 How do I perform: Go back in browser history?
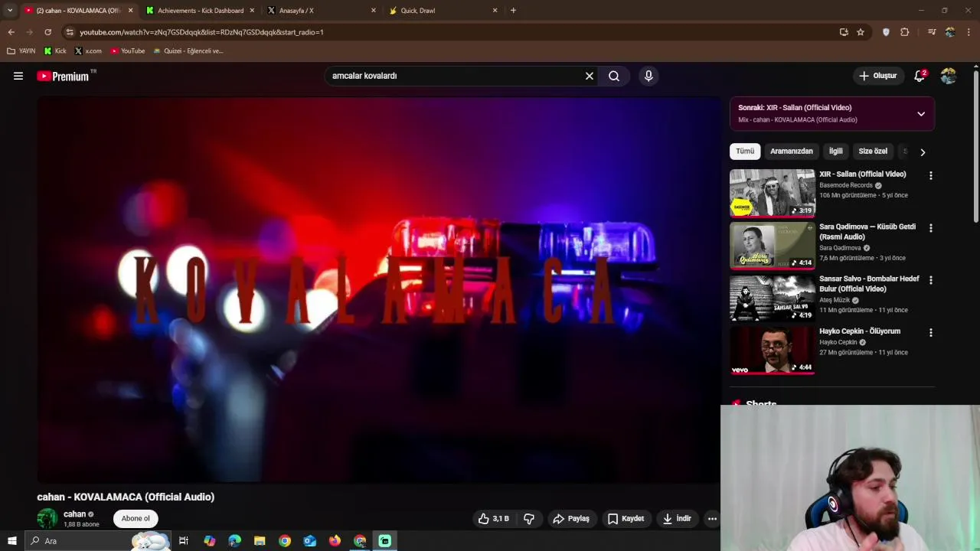pyautogui.click(x=11, y=32)
